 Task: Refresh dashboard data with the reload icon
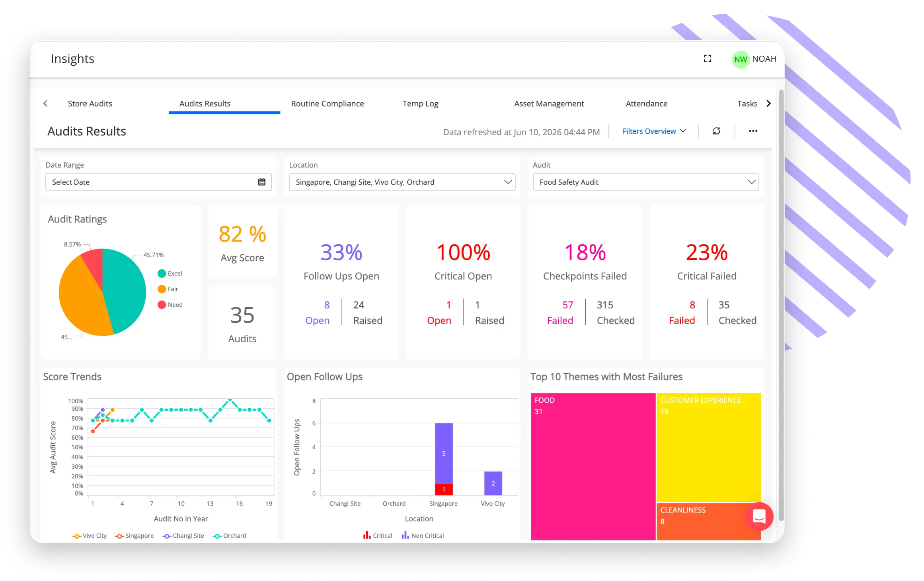pyautogui.click(x=716, y=131)
